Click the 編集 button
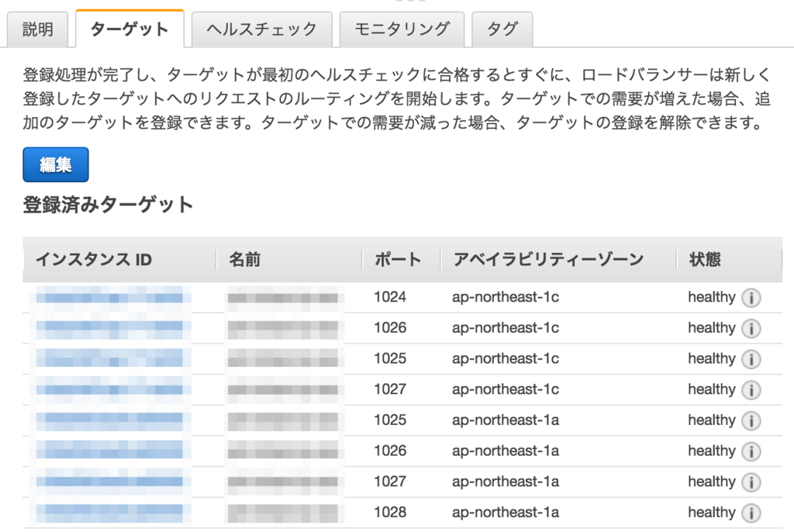794x532 pixels. 55,164
